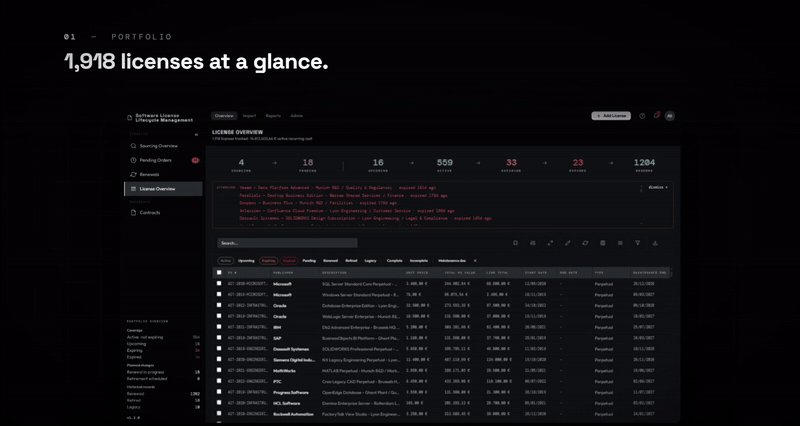This screenshot has height=426, width=800.
Task: Open the AD user avatar menu
Action: [669, 116]
